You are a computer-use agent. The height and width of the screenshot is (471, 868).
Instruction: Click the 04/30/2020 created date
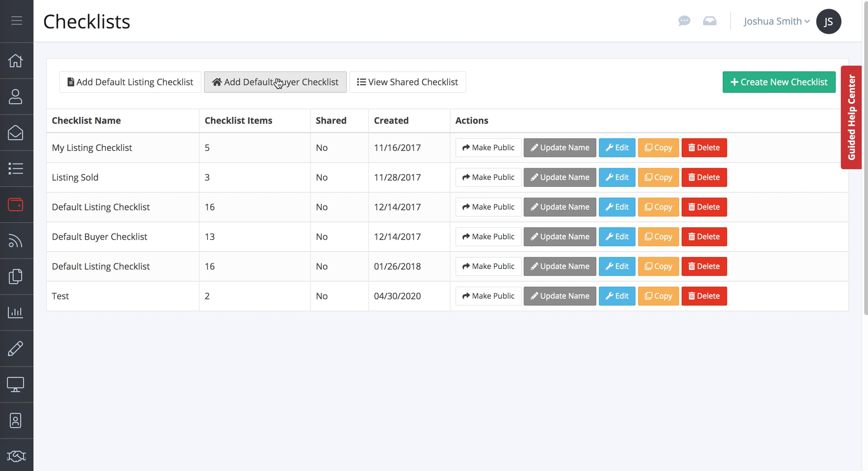(x=397, y=296)
